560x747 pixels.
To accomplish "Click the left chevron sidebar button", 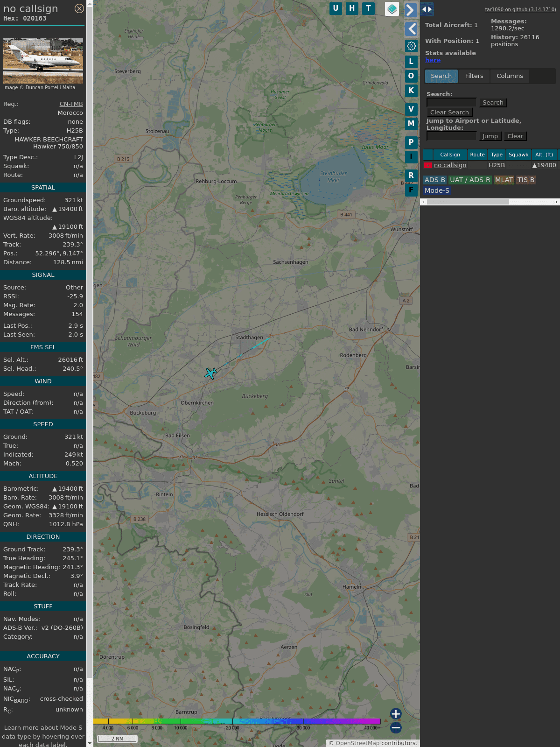I will pyautogui.click(x=411, y=29).
